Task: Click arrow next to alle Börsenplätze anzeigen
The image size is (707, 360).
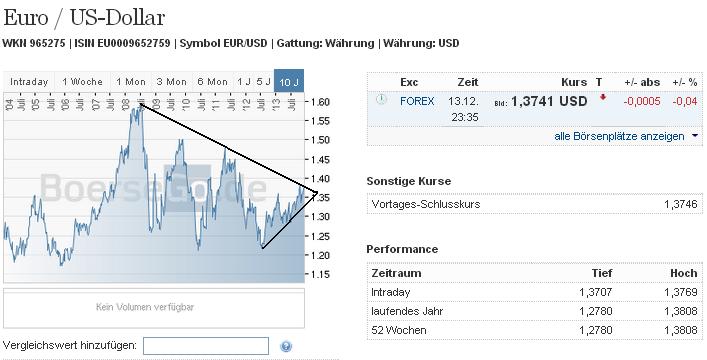Action: pyautogui.click(x=694, y=136)
